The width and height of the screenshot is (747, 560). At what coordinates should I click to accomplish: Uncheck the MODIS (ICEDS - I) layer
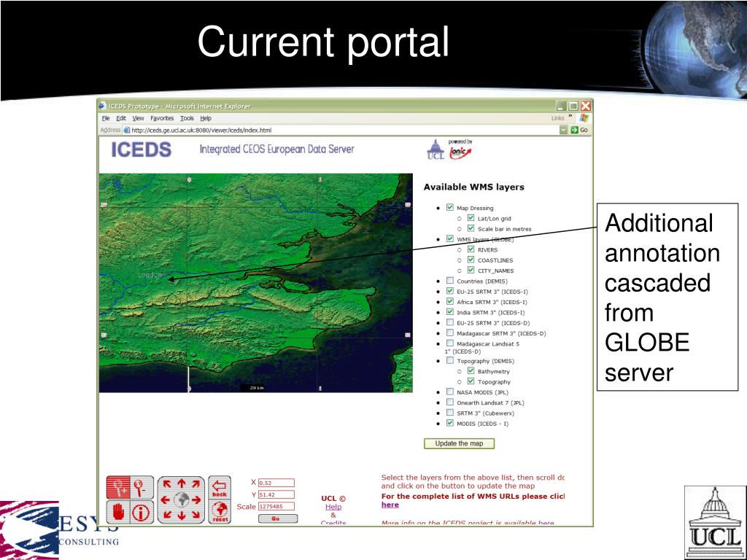[449, 423]
